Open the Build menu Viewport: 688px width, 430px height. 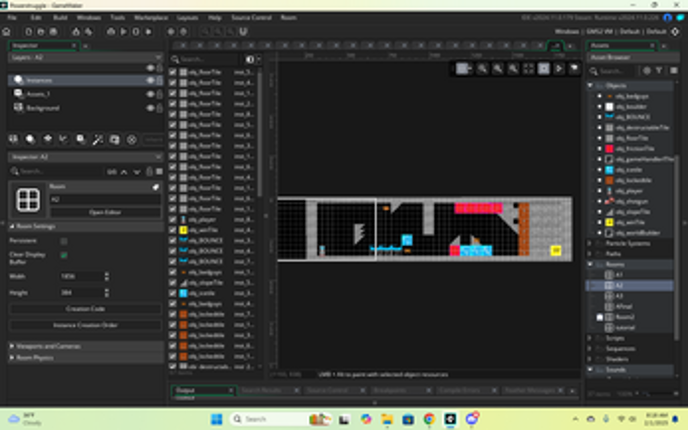tap(59, 18)
